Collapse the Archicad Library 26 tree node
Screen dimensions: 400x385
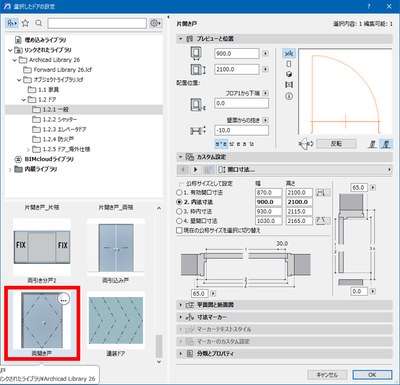(15, 60)
